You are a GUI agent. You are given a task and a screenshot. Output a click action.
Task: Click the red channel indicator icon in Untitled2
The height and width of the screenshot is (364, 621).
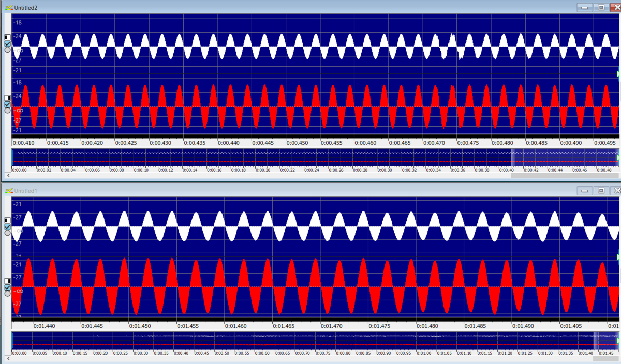click(7, 98)
